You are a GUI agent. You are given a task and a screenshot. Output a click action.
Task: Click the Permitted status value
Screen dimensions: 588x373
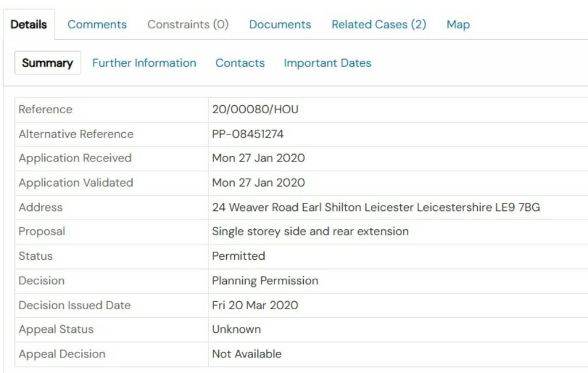tap(238, 256)
